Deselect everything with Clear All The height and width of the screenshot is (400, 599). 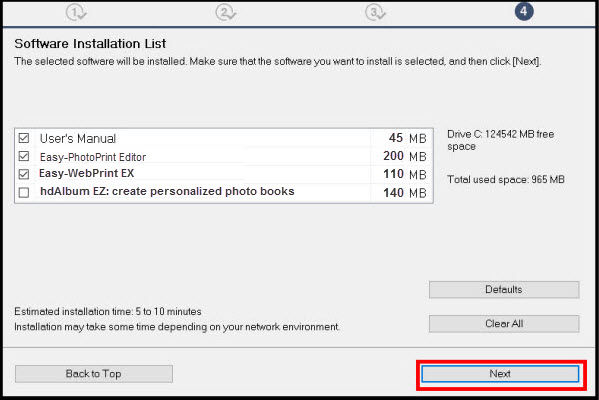click(504, 324)
